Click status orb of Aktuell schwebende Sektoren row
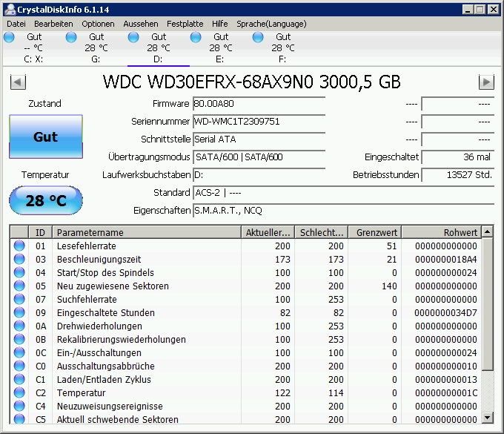Screen dimensions: 504x434 pyautogui.click(x=19, y=418)
